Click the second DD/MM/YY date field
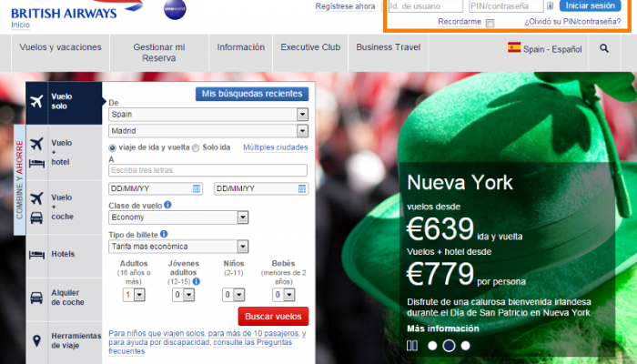The height and width of the screenshot is (364, 637). (261, 188)
